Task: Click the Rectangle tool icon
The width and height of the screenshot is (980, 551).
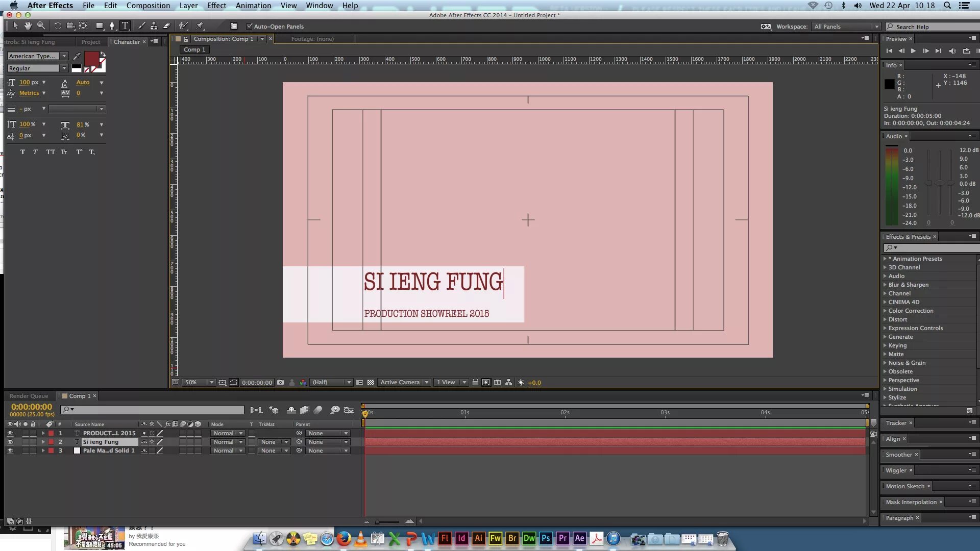Action: tap(99, 26)
